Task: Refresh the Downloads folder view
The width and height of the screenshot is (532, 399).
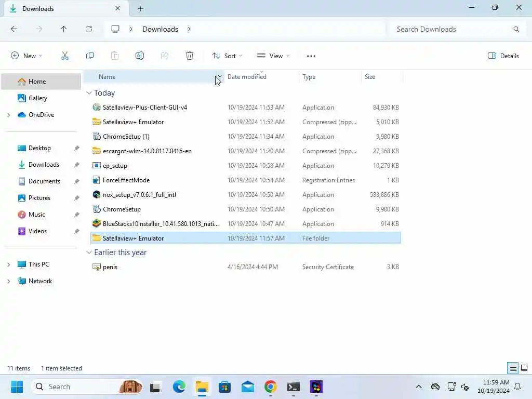Action: 89,29
